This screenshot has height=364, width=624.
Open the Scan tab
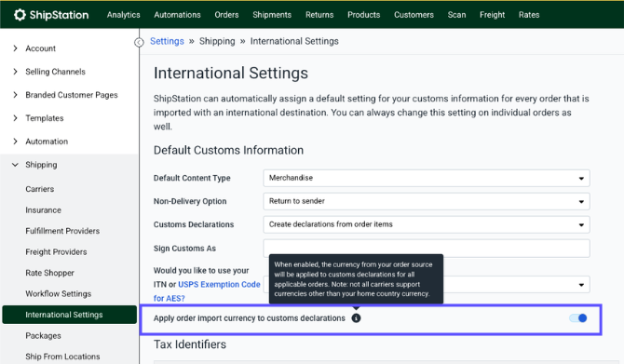click(456, 15)
